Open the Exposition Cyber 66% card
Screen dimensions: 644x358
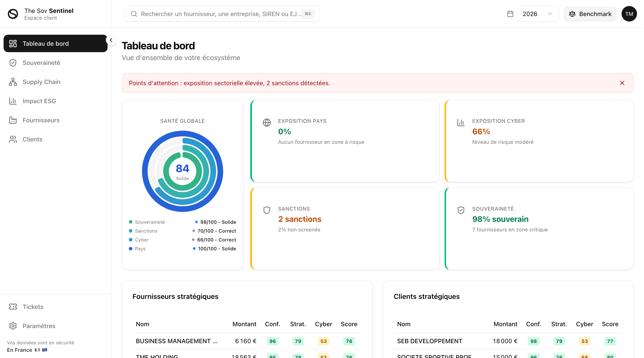539,141
